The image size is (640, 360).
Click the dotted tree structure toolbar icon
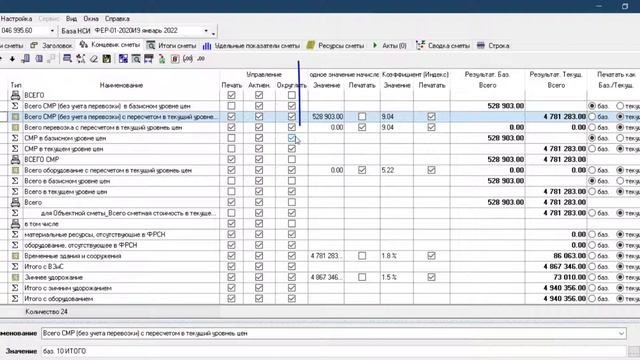point(81,59)
